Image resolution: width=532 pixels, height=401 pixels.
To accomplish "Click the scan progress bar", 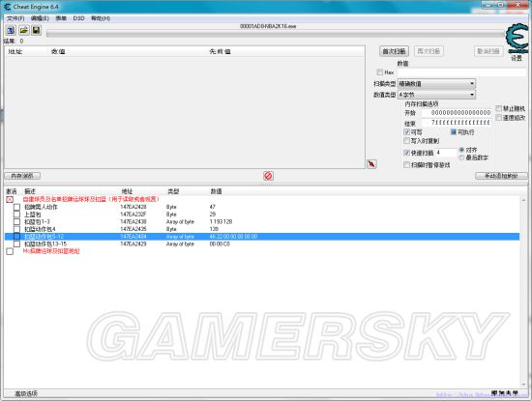I will coord(275,34).
